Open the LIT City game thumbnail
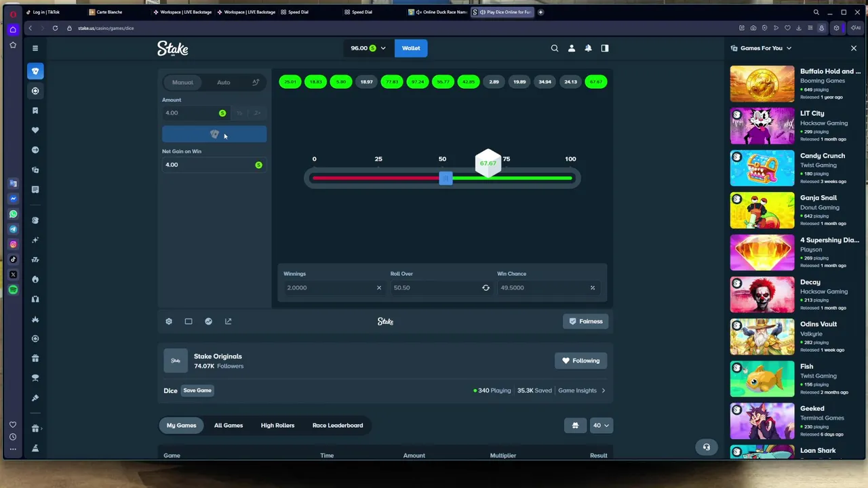 762,126
